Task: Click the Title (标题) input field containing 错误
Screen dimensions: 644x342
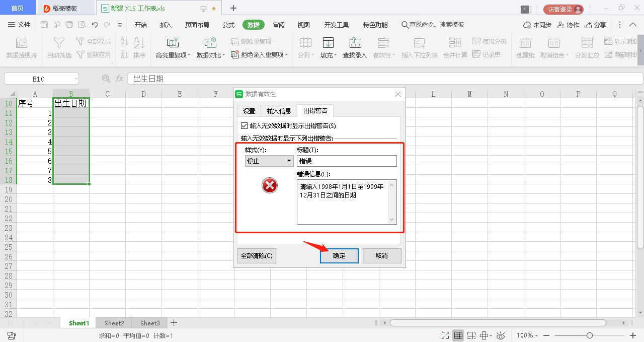Action: tap(347, 161)
